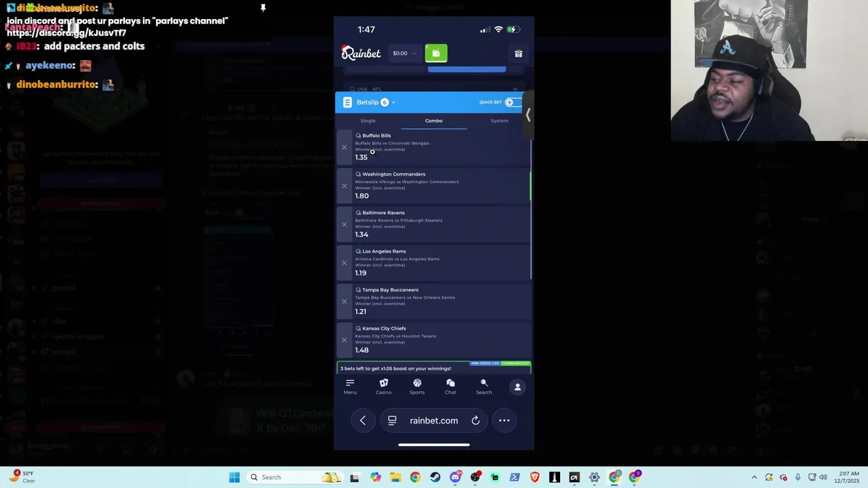This screenshot has height=488, width=868.
Task: Click 'Minnesota Vikings vs Washington Commanders' text
Action: point(407,182)
